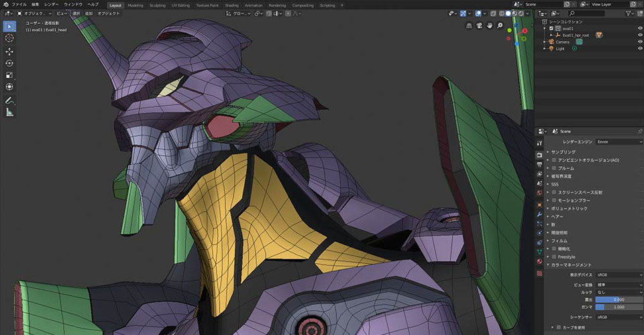Toggle the viewport perspective/orthographic grid icon
Image resolution: width=644 pixels, height=335 pixels.
click(469, 25)
